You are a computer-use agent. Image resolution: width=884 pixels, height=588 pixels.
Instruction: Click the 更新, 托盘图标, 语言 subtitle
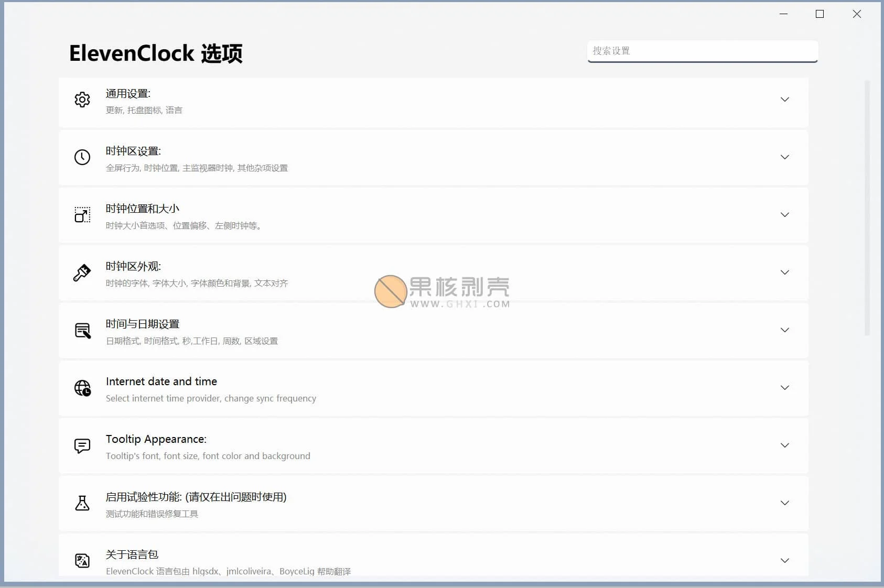point(144,110)
